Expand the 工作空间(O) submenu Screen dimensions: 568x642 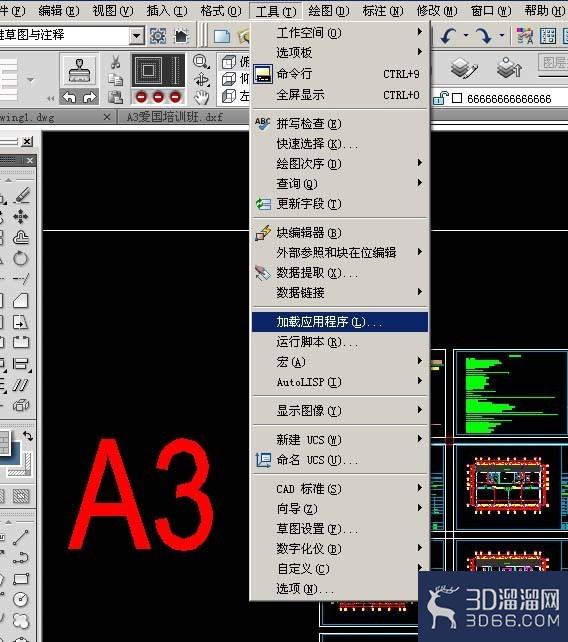point(340,32)
